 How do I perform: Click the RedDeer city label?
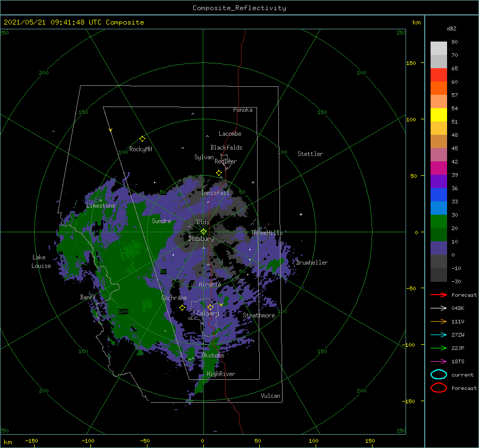point(226,161)
